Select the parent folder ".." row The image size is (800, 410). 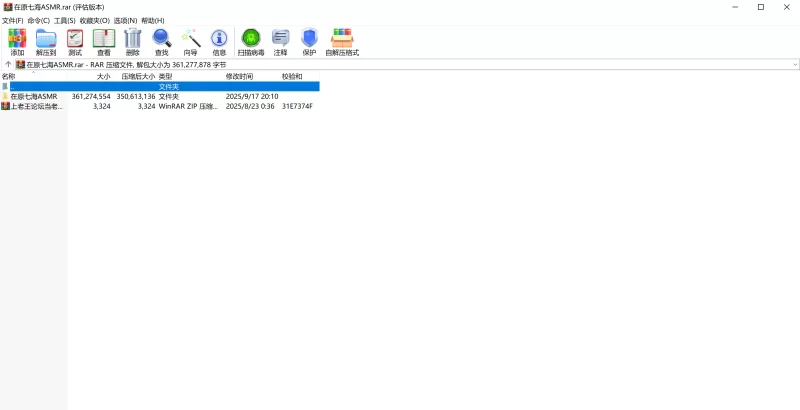(160, 87)
